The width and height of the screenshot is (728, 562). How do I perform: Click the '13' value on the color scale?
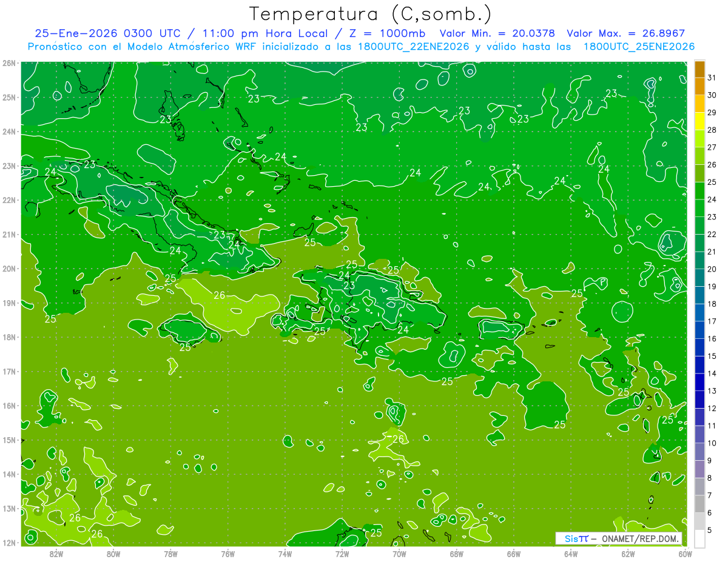[712, 391]
